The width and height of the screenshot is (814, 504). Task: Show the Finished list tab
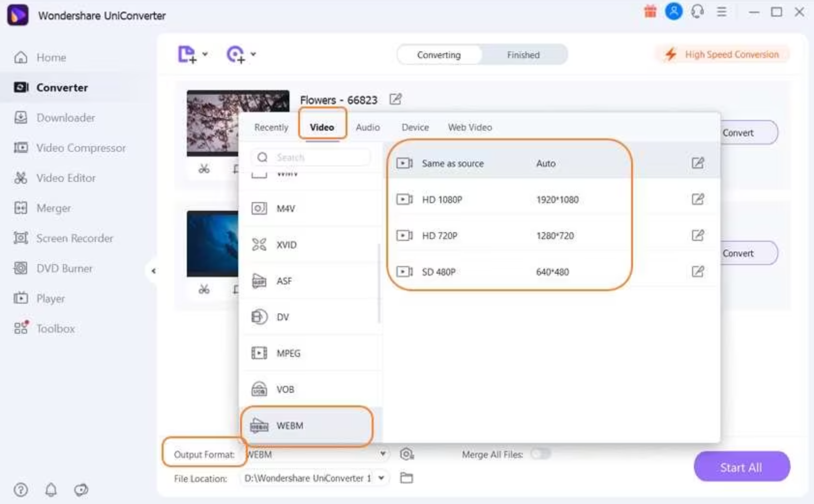point(523,55)
